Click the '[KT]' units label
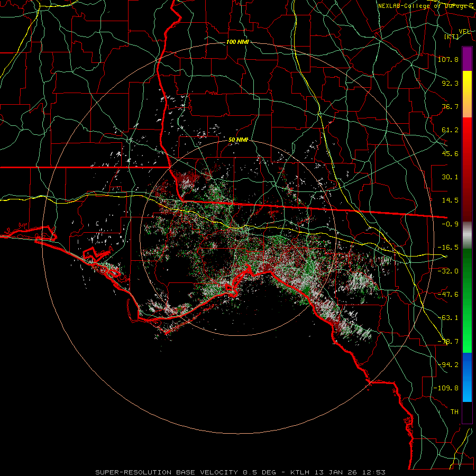The image size is (476, 476). [451, 36]
